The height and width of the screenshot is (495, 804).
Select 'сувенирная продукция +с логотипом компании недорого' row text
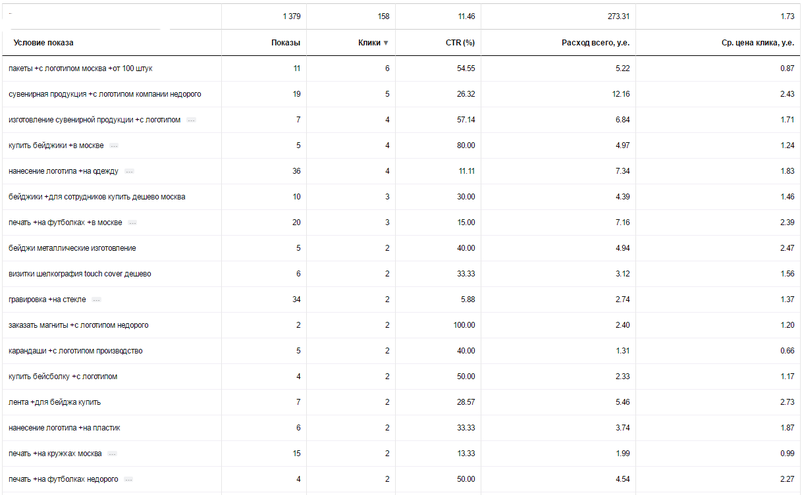105,94
